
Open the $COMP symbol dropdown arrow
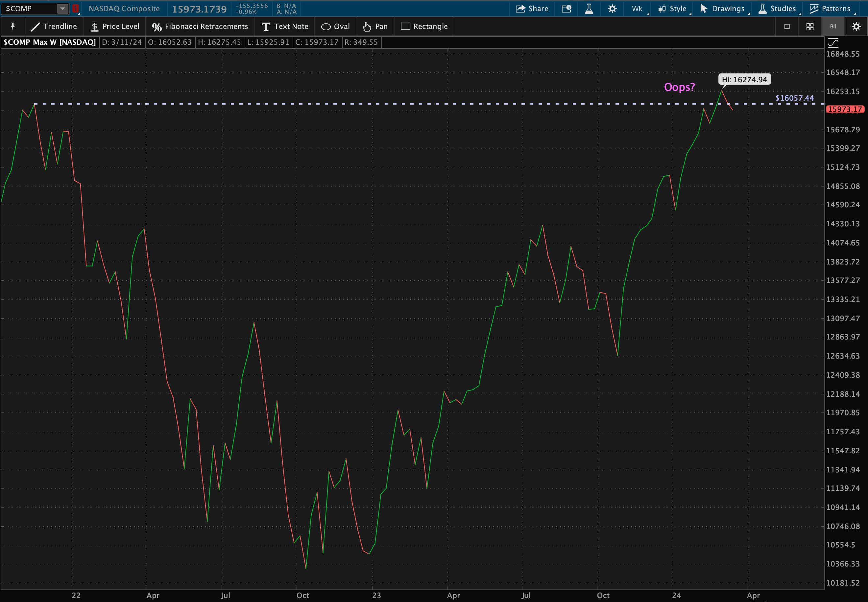pyautogui.click(x=62, y=9)
